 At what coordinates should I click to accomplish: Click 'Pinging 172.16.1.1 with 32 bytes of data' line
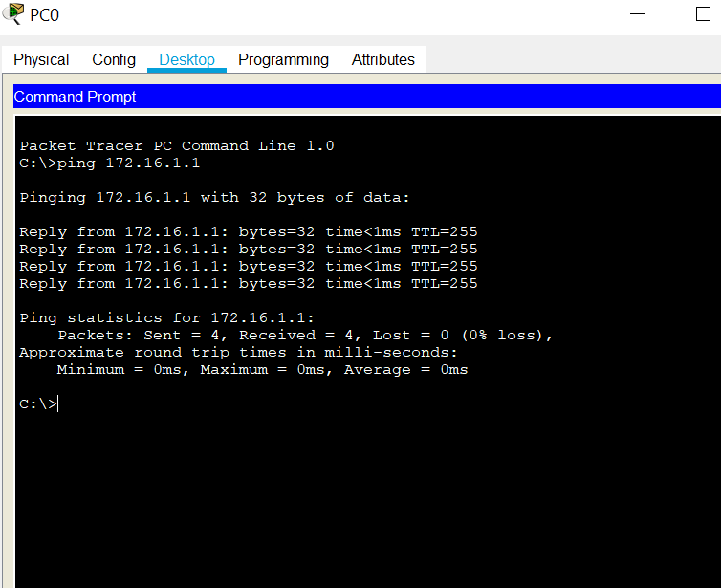coord(214,198)
